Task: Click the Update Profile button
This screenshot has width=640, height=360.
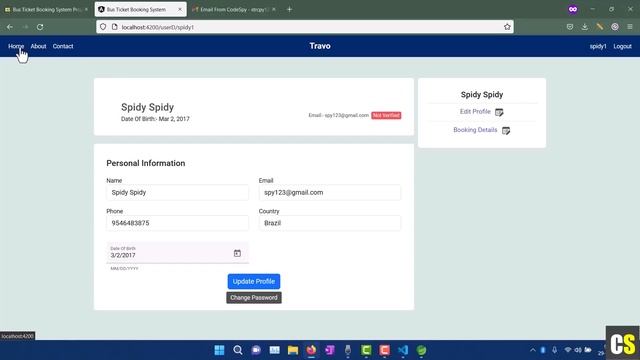Action: (254, 281)
